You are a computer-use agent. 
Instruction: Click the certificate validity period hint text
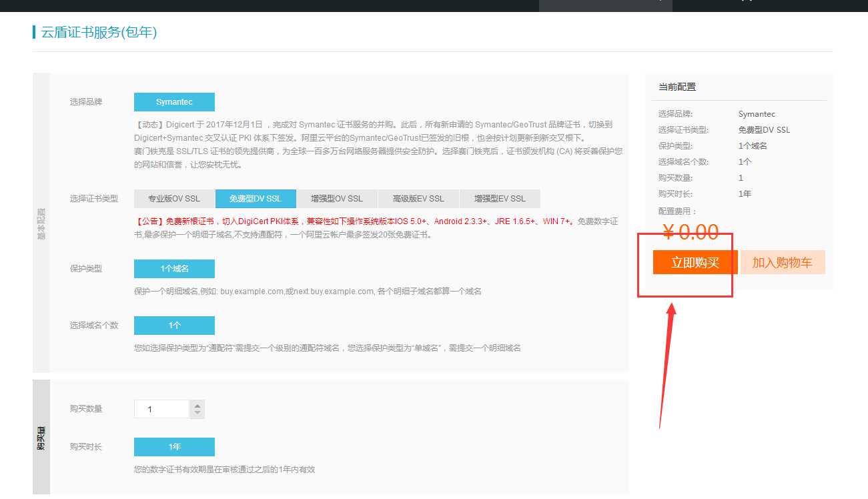[224, 470]
